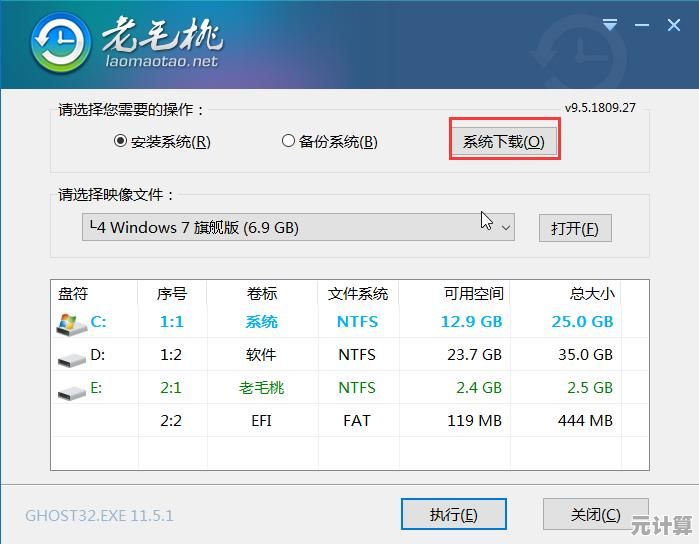Viewport: 699px width, 544px height.
Task: Click the Windows drive icon for C:
Action: [71, 322]
